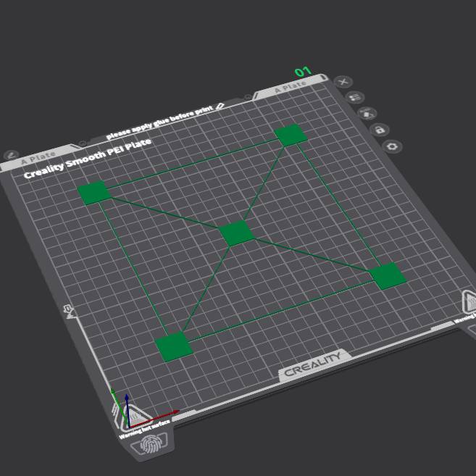Click pencil icon after glue reminder text
476x476 pixels.
(x=220, y=107)
